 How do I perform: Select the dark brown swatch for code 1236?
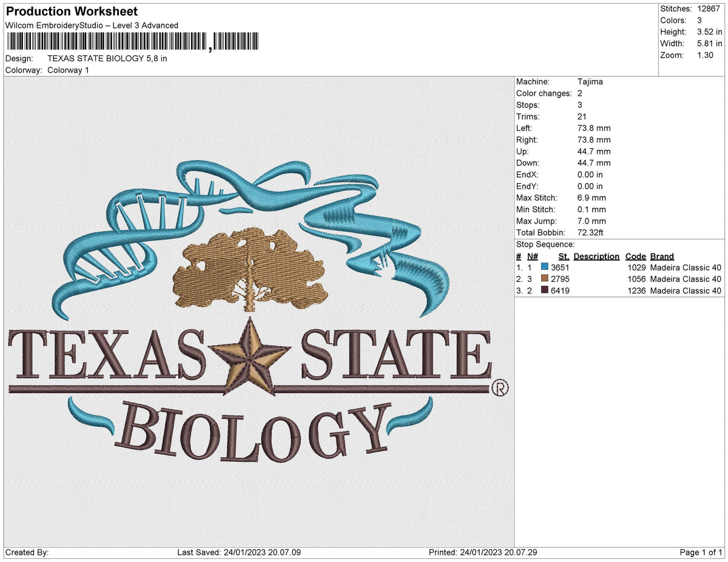(545, 290)
